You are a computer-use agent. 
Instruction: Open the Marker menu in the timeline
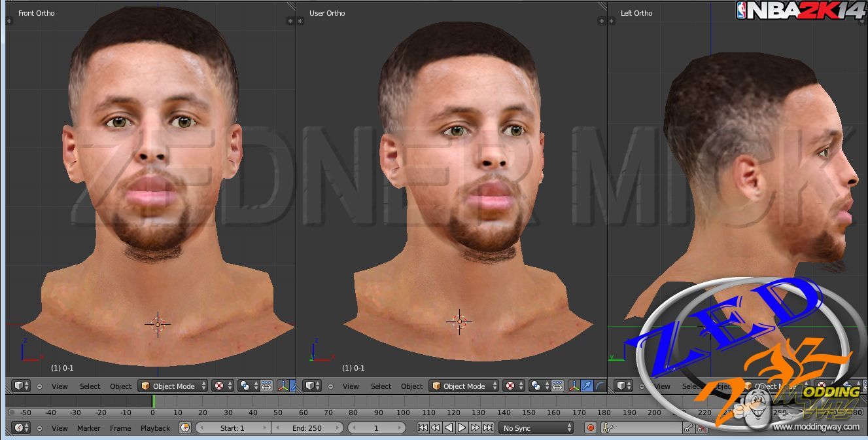tap(89, 428)
